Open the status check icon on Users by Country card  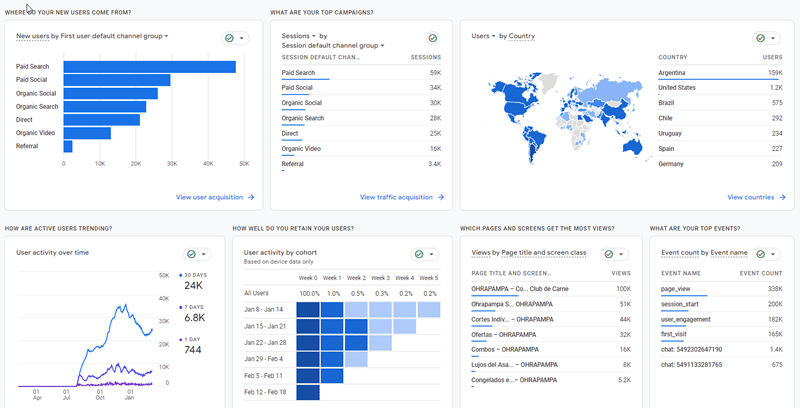click(761, 38)
